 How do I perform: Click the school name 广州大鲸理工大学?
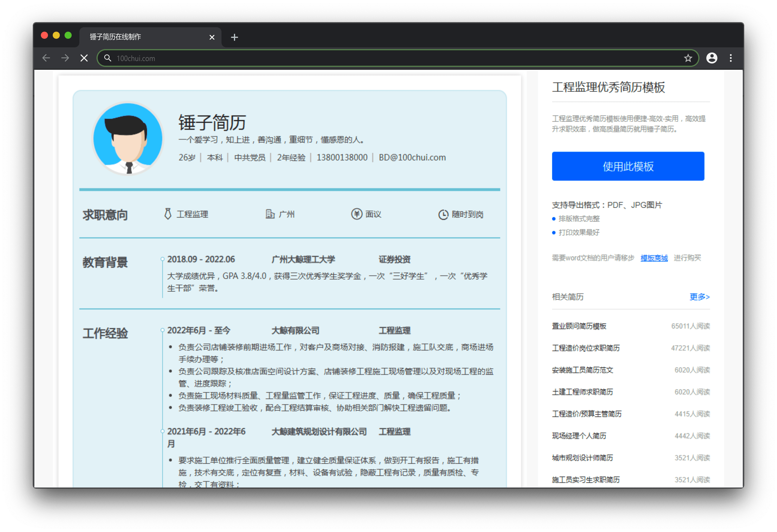pyautogui.click(x=303, y=259)
